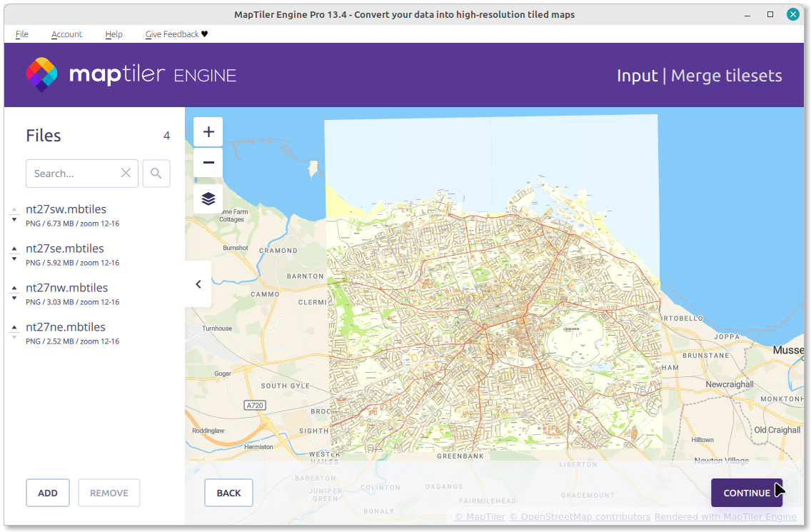Screen dimensions: 811x532
Task: Open the Account menu
Action: (x=66, y=34)
